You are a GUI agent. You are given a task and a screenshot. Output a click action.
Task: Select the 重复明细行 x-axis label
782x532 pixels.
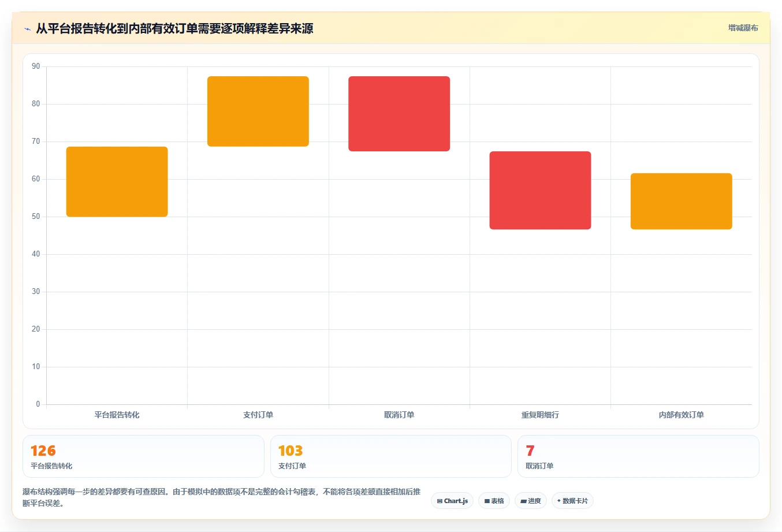coord(540,415)
